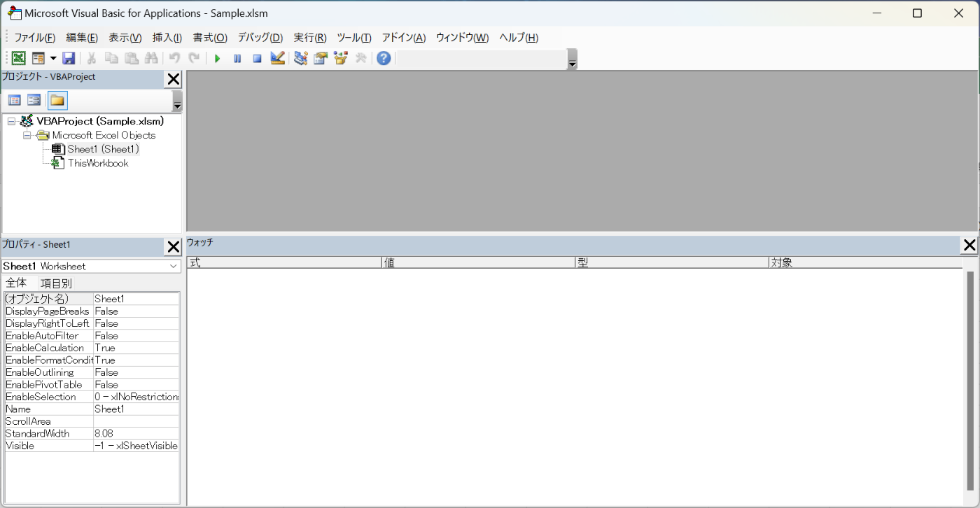
Task: Click the Undo arrow icon
Action: coord(174,59)
